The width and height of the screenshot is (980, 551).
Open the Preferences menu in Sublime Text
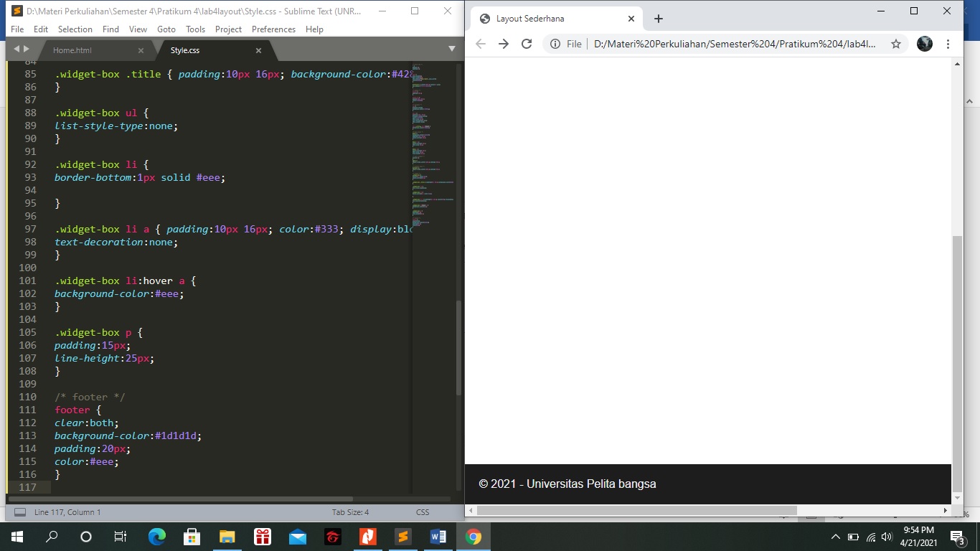pyautogui.click(x=273, y=29)
